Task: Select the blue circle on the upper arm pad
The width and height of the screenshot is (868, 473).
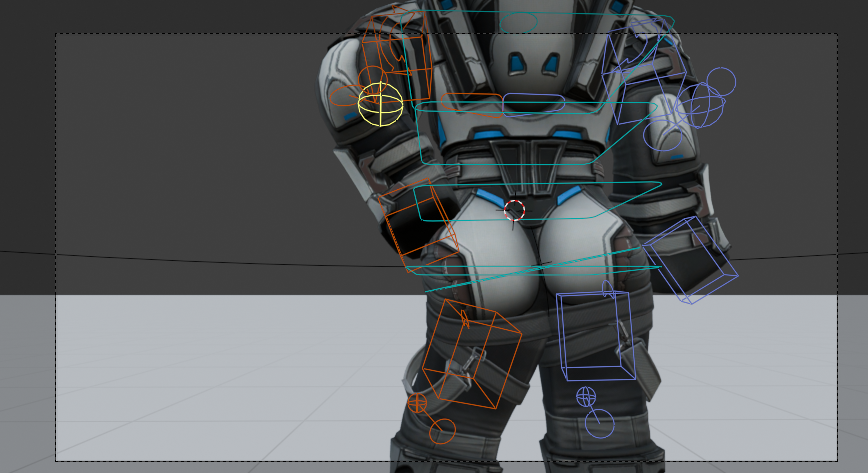Action: click(x=663, y=135)
